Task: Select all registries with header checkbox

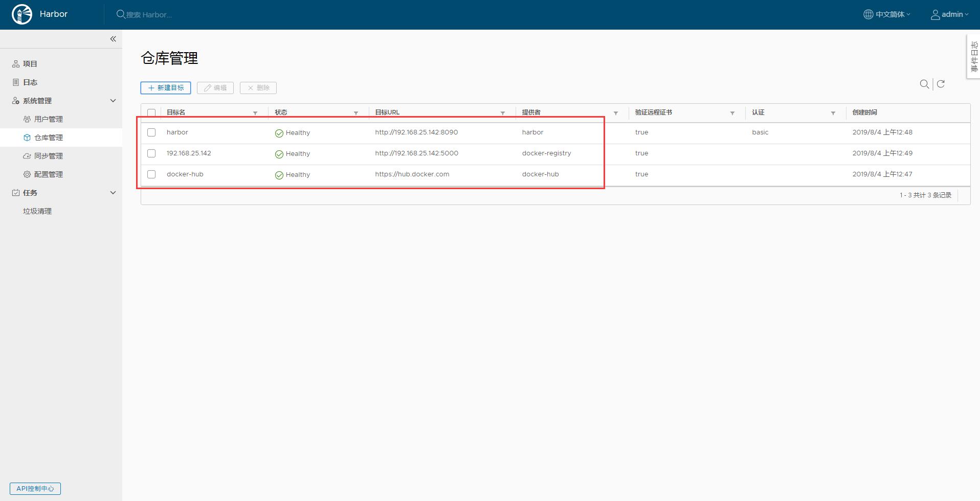Action: tap(151, 112)
